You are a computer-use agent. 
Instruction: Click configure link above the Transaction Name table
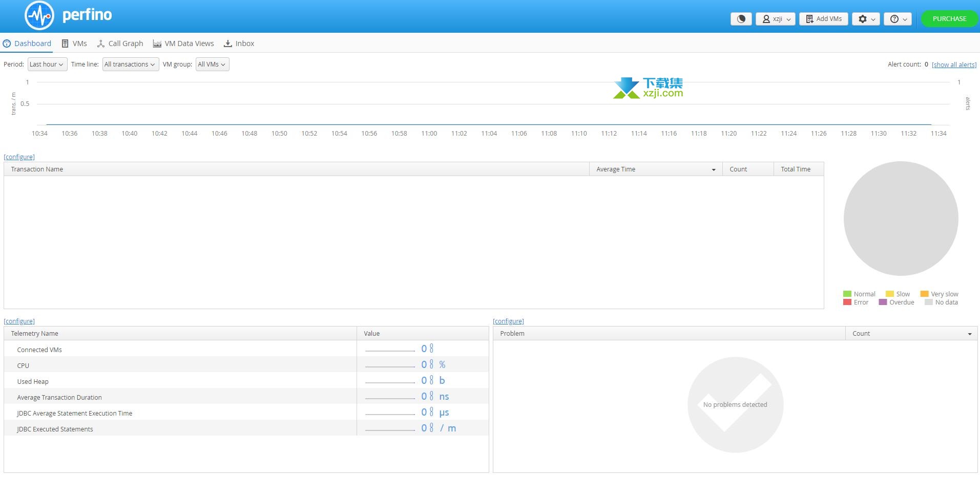19,157
